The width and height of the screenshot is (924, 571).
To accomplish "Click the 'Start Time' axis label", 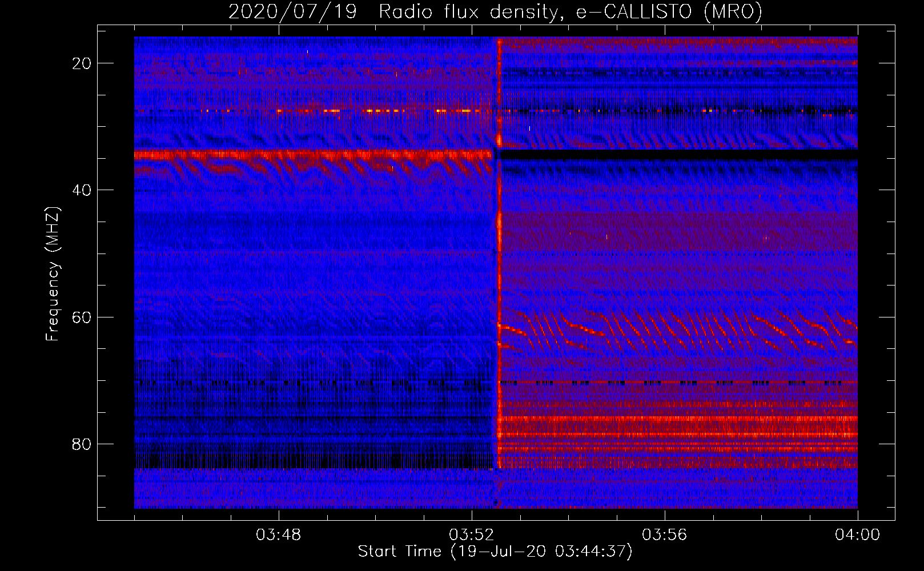I will (x=495, y=552).
